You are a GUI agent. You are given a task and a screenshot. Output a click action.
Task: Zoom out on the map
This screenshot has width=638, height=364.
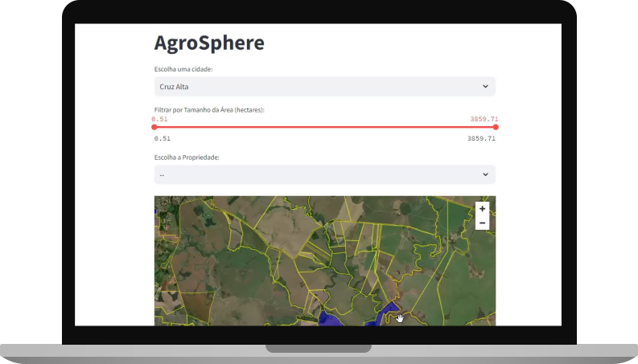click(482, 223)
